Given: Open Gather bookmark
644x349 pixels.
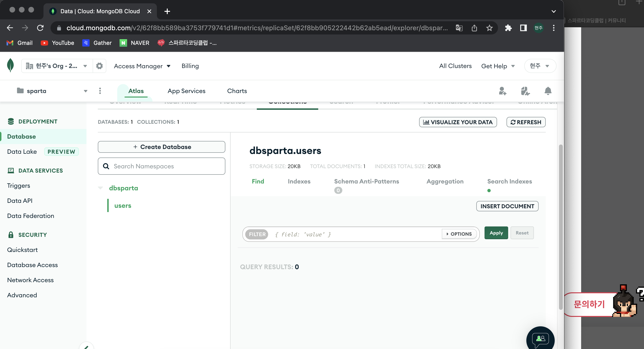Looking at the screenshot, I should click(97, 43).
